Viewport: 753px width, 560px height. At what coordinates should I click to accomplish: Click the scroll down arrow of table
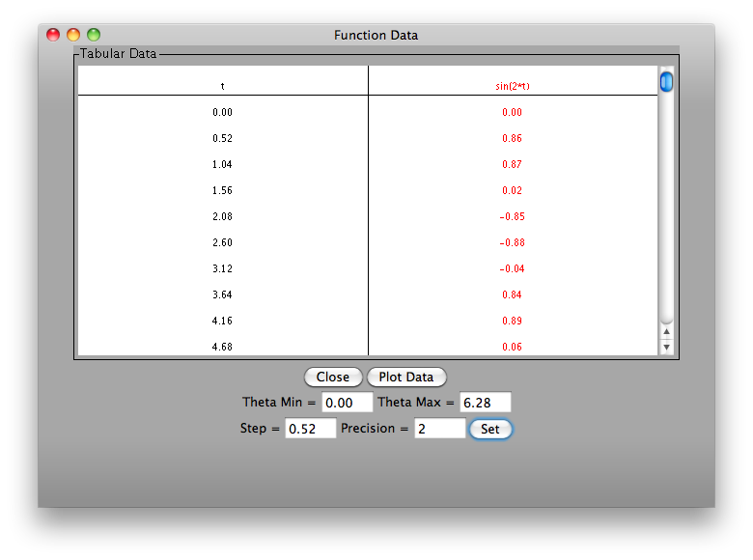click(666, 347)
